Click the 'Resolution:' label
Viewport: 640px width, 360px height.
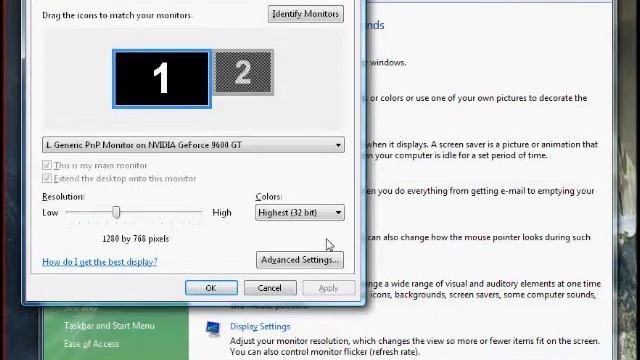click(63, 196)
